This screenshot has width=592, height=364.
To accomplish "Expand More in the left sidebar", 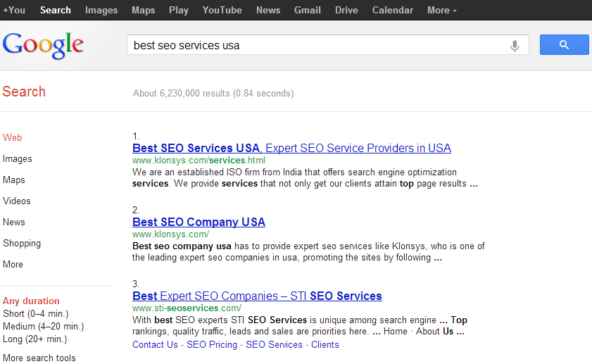I will coord(13,264).
